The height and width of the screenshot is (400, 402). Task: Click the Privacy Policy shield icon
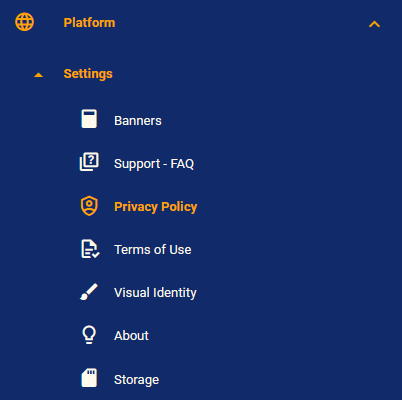[x=89, y=206]
